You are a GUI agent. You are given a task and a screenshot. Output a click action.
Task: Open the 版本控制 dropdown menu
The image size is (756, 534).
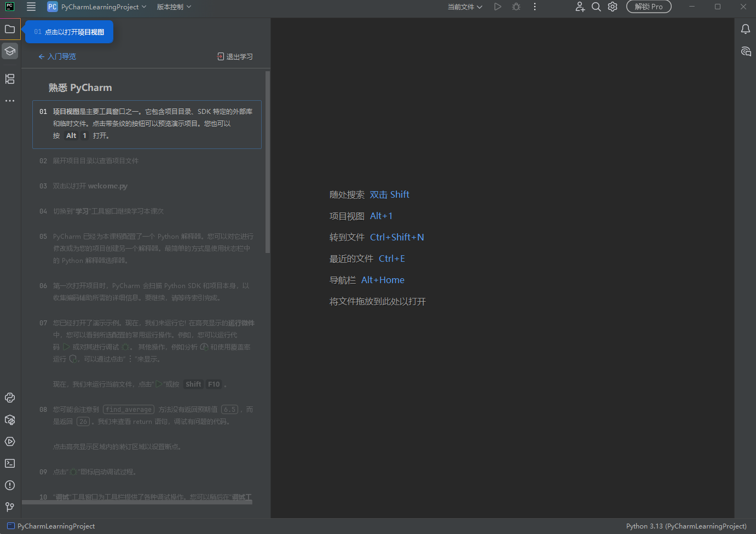tap(174, 7)
